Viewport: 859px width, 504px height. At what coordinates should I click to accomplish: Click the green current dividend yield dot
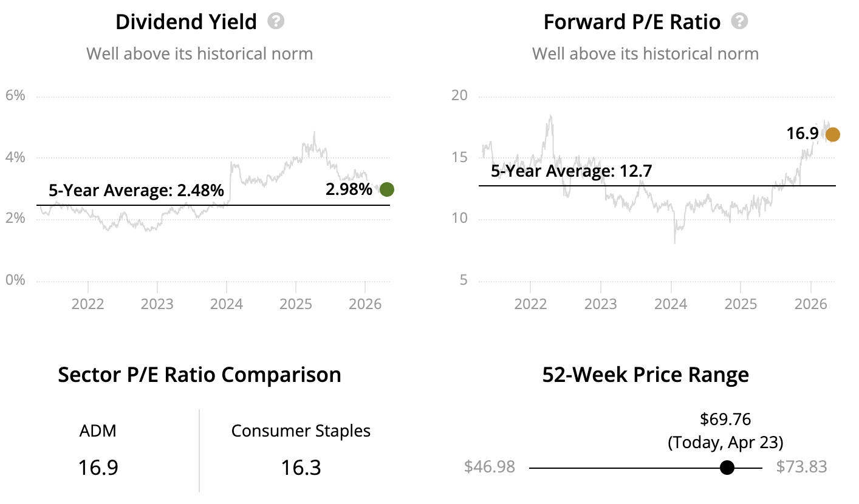(x=386, y=189)
